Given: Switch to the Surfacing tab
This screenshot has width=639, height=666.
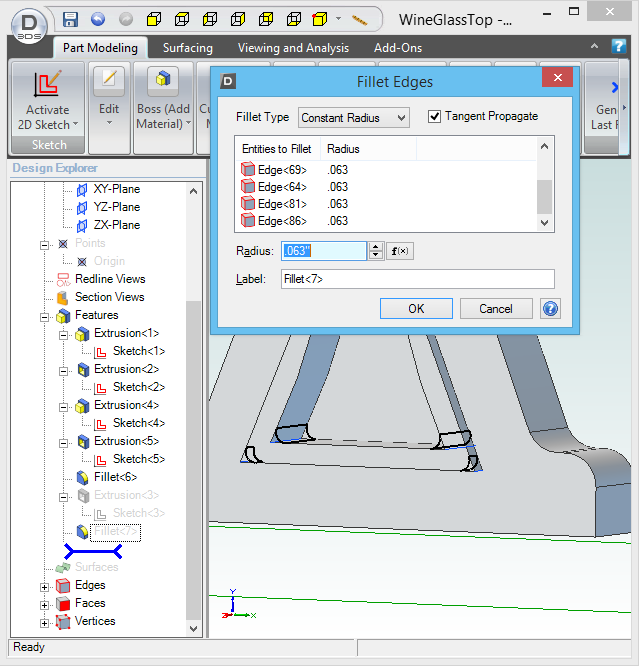Looking at the screenshot, I should point(188,48).
